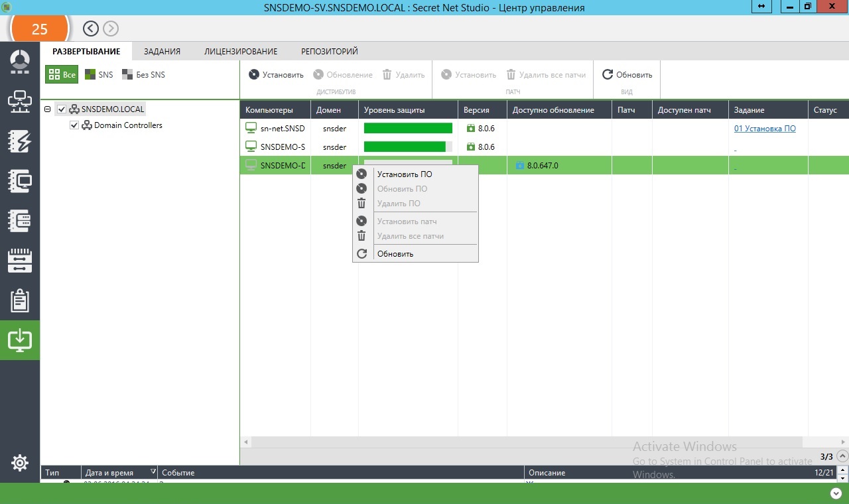The height and width of the screenshot is (504, 849).
Task: Click the Обновление toolbar button
Action: 343,75
